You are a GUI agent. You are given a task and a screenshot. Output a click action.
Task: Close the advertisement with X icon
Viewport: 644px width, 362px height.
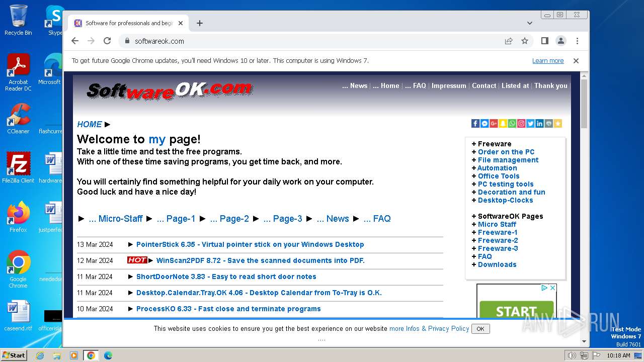pos(552,288)
